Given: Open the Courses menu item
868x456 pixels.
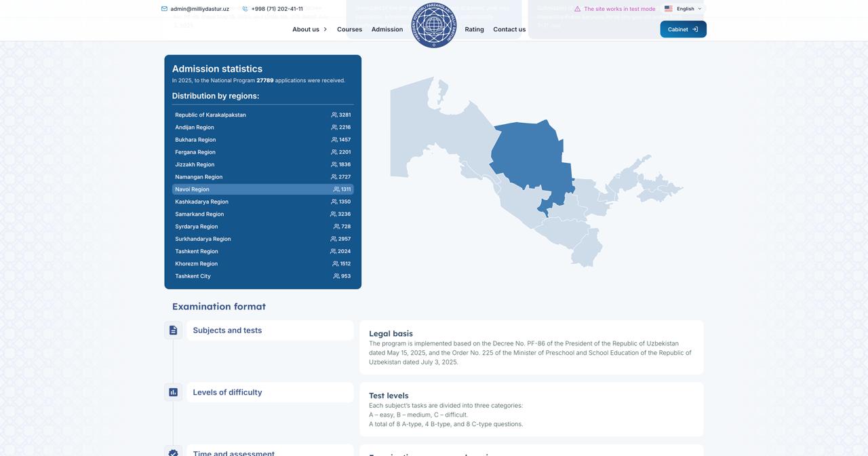Looking at the screenshot, I should (x=349, y=29).
